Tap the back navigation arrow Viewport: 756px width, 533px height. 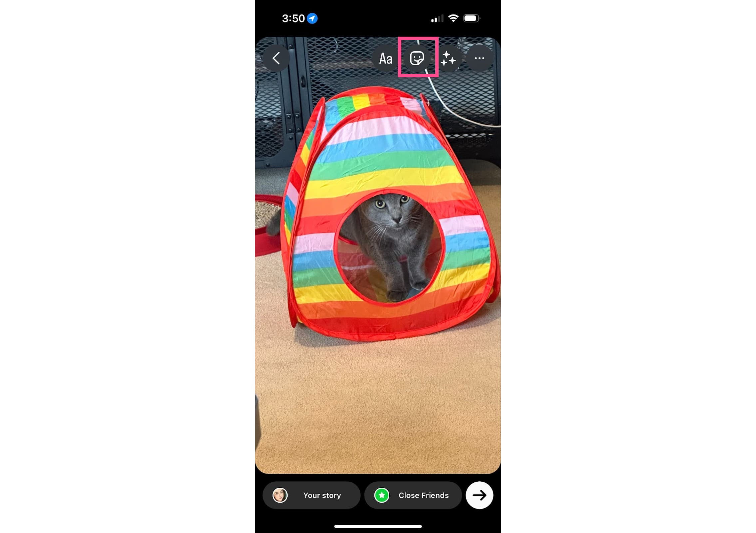[x=277, y=58]
